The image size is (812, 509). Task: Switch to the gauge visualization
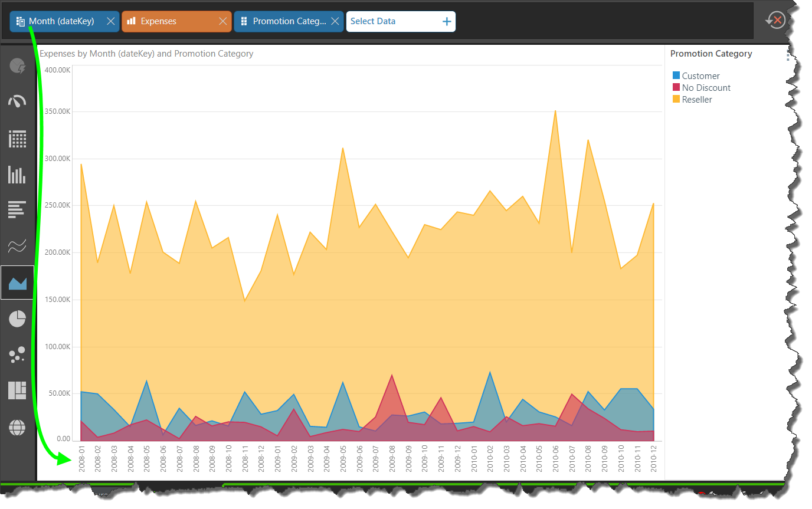[17, 101]
